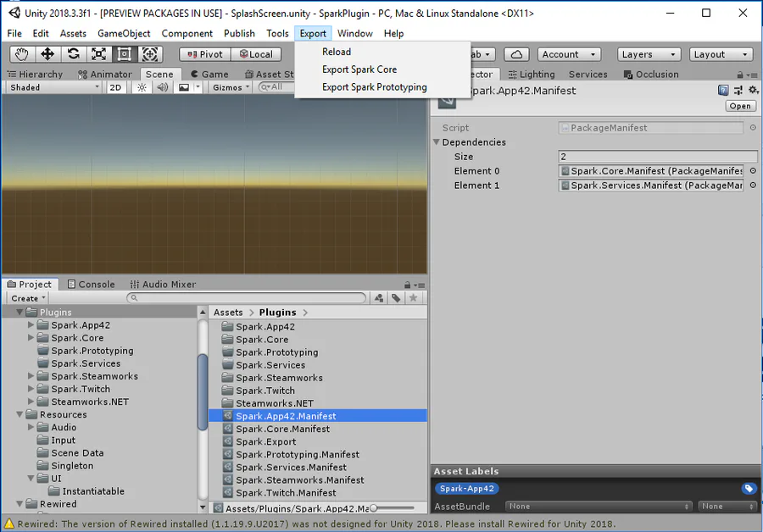Select Spark.Core.Manifest asset

[282, 429]
